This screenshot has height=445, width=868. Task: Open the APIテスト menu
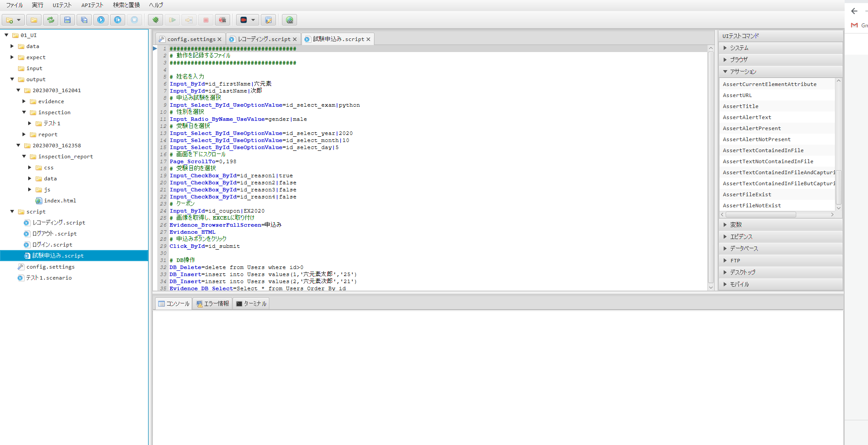(93, 5)
